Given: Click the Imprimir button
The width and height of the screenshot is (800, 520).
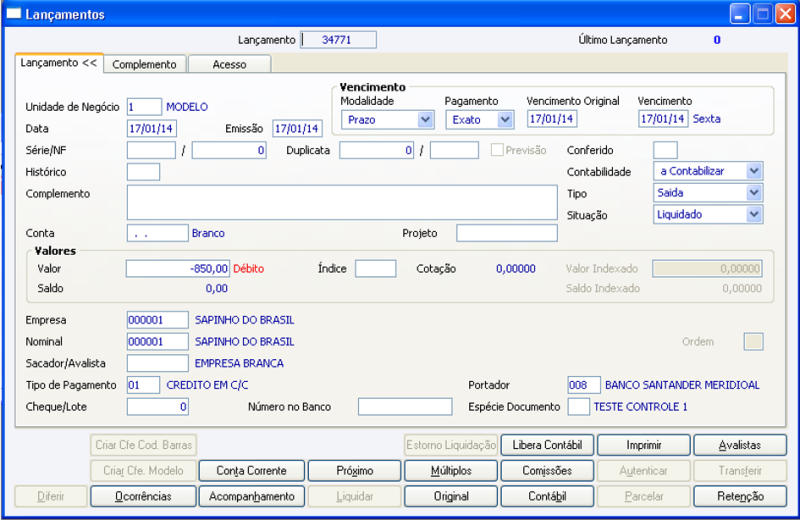Looking at the screenshot, I should pos(643,445).
